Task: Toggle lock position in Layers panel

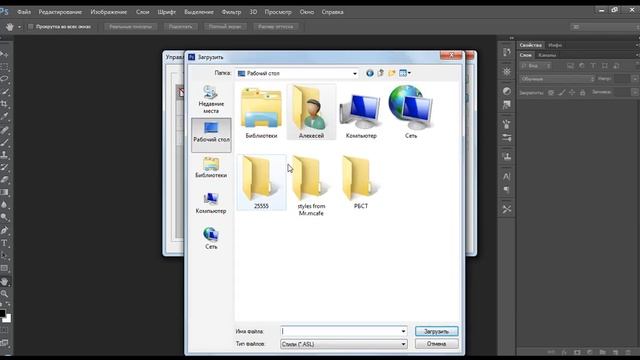Action: (572, 93)
